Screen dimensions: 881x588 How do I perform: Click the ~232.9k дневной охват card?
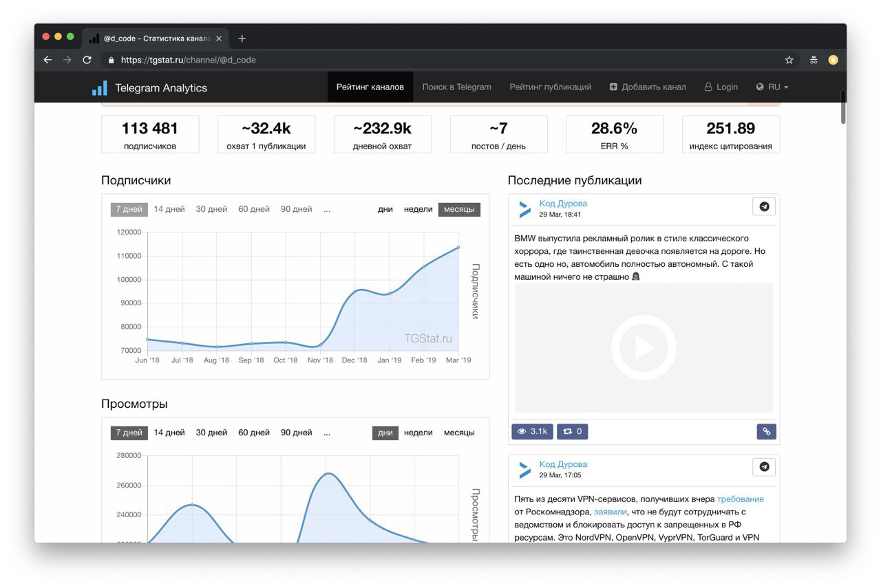(383, 134)
